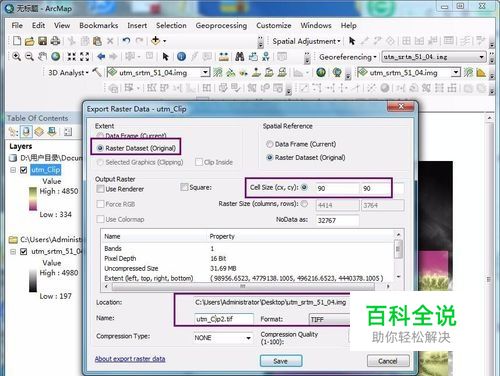Zoom to Full Extent globe icon

tap(56, 56)
